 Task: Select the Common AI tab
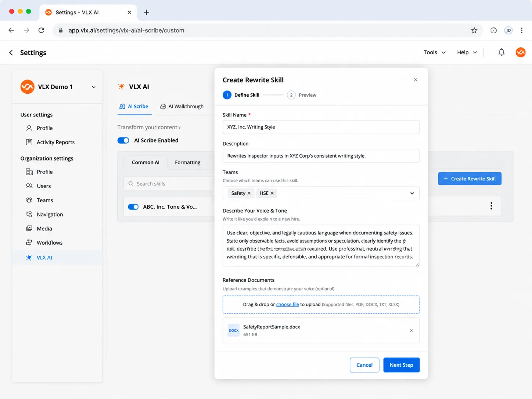click(x=145, y=162)
